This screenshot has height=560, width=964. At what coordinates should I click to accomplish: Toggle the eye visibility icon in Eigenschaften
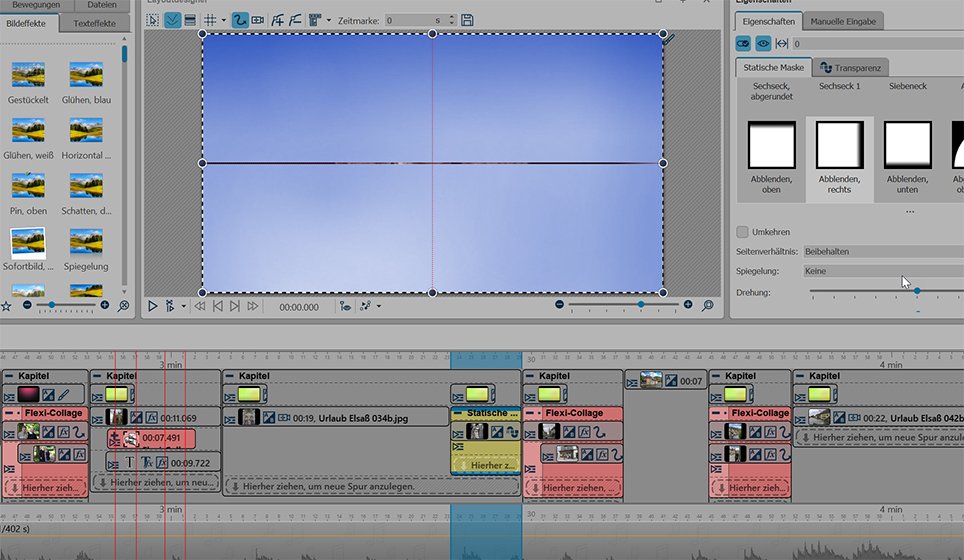(x=763, y=43)
